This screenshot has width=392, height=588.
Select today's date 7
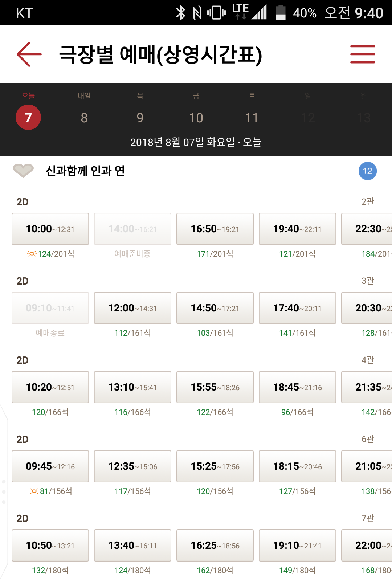point(28,117)
